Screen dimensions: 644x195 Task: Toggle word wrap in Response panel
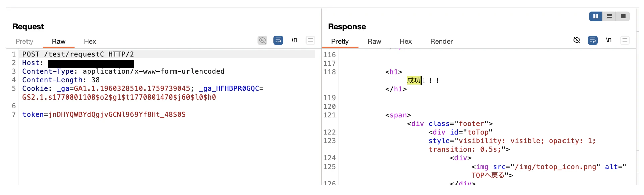[593, 40]
